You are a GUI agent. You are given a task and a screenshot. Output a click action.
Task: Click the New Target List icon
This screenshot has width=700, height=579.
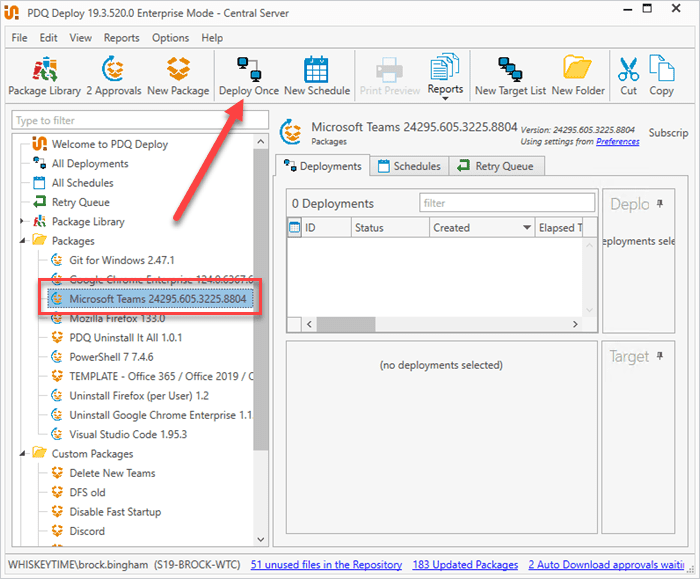coord(510,76)
